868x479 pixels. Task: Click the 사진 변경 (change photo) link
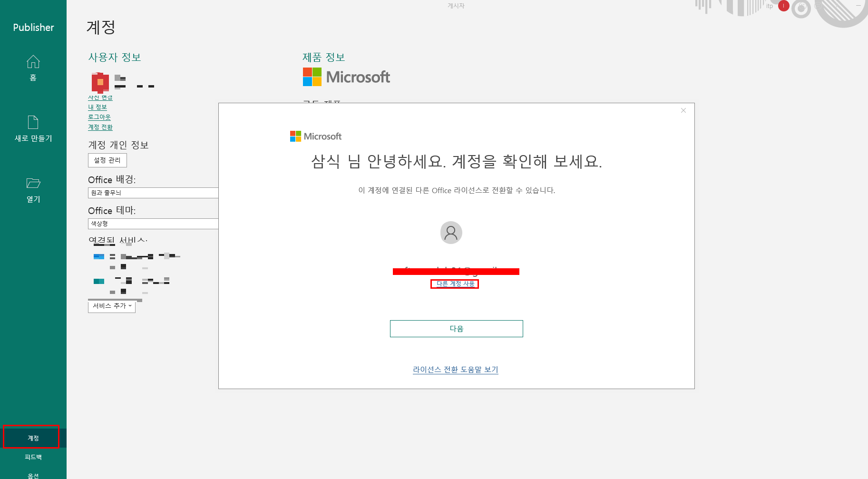pos(100,98)
